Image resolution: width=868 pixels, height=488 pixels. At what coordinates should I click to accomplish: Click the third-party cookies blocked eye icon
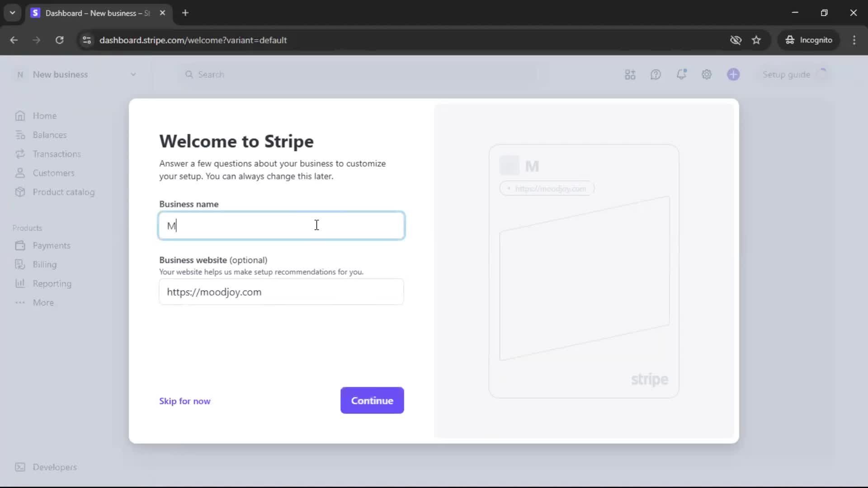736,40
